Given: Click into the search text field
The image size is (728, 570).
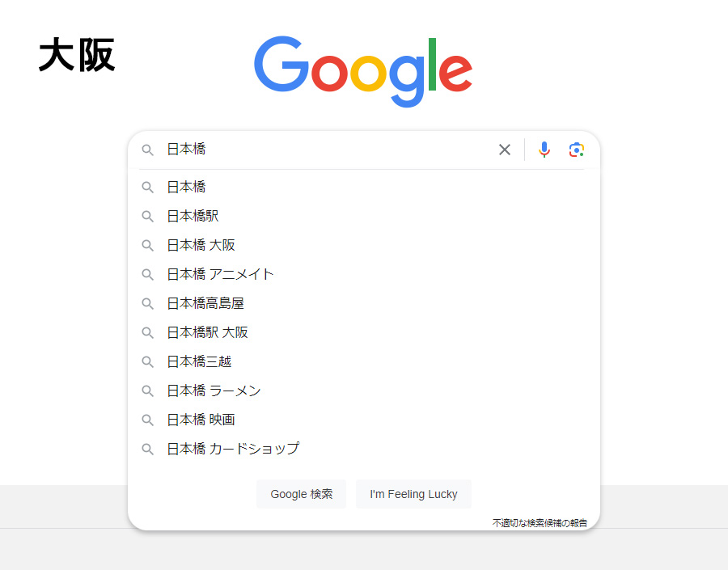Looking at the screenshot, I should click(x=324, y=150).
